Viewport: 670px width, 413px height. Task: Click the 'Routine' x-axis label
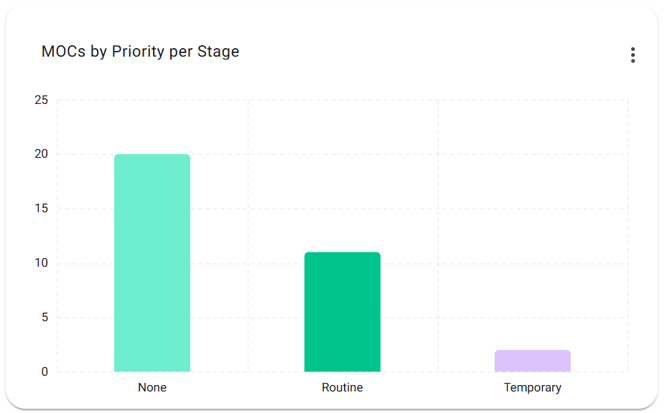pyautogui.click(x=342, y=388)
